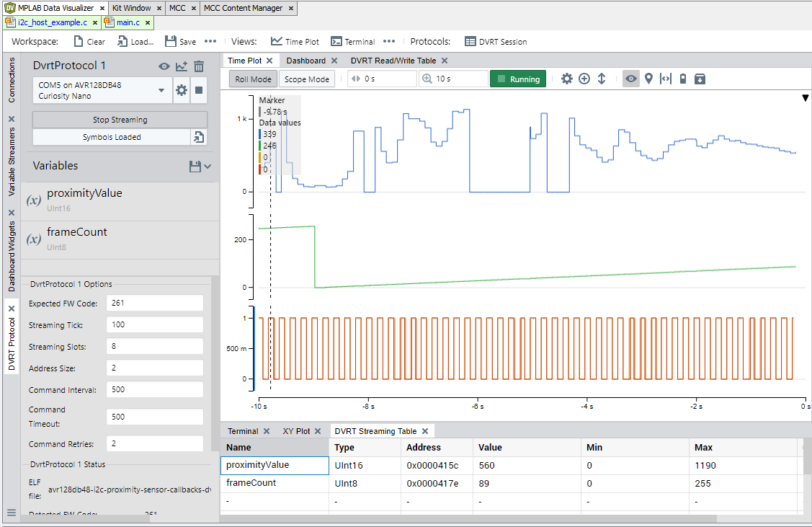Screen dimensions: 812x527
Task: Select the DVRT Read/Write Table tab
Action: click(x=393, y=61)
